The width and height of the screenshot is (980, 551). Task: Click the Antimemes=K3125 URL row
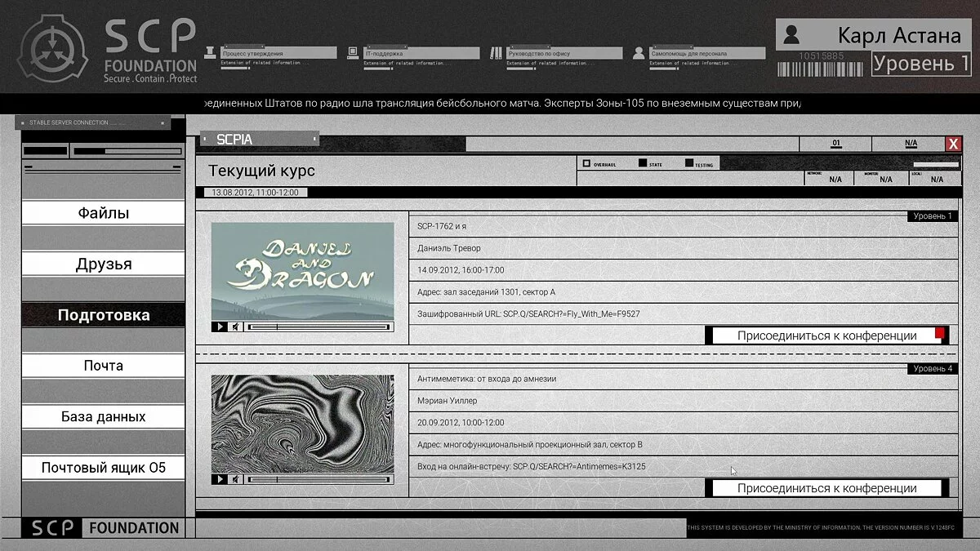click(x=684, y=467)
